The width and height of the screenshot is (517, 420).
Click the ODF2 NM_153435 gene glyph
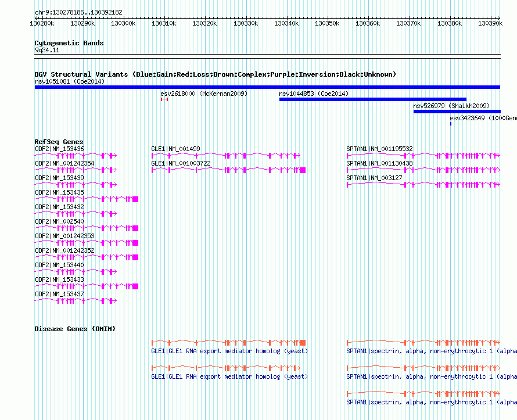tap(87, 199)
